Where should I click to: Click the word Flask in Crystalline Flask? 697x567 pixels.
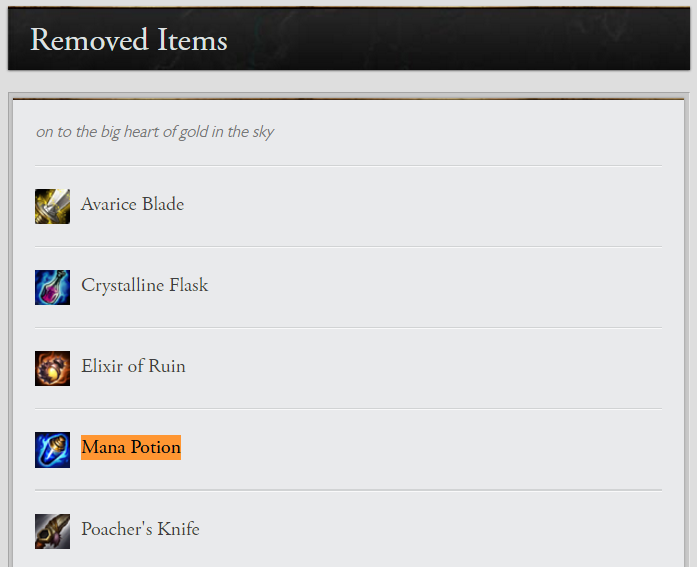[x=188, y=285]
